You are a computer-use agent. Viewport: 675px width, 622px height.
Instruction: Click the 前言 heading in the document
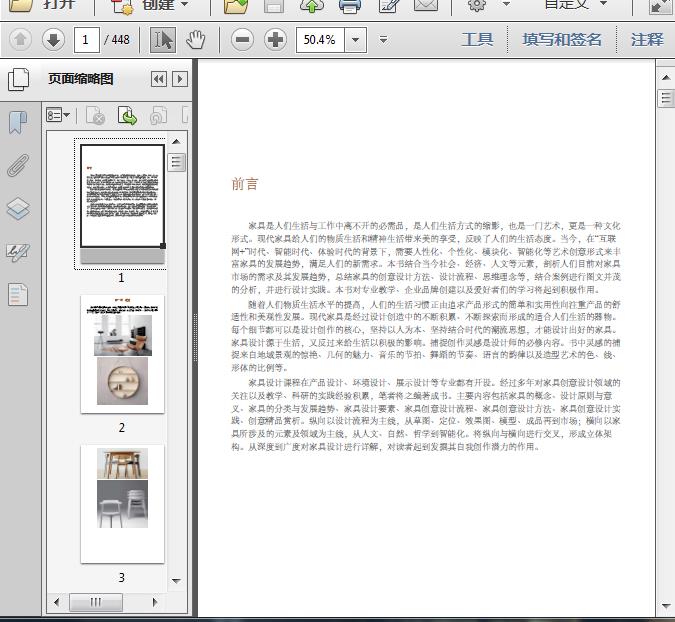[x=245, y=184]
